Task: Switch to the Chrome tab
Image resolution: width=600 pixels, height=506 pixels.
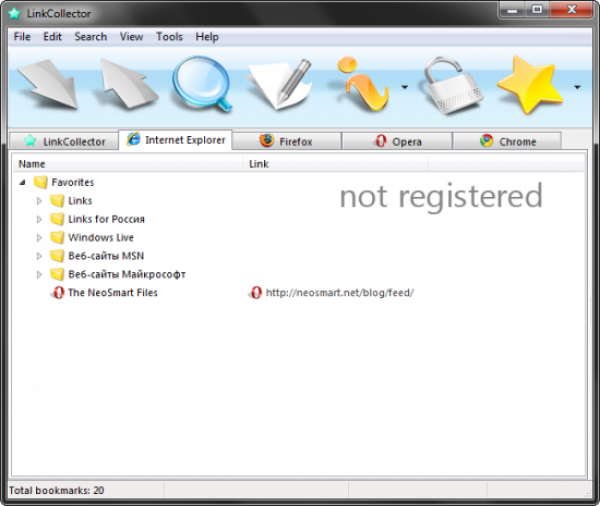Action: [x=507, y=141]
